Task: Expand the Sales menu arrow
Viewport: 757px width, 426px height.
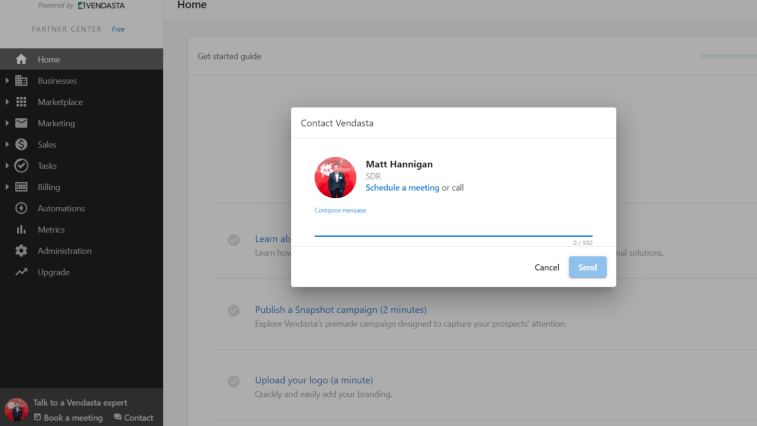Action: coord(7,144)
